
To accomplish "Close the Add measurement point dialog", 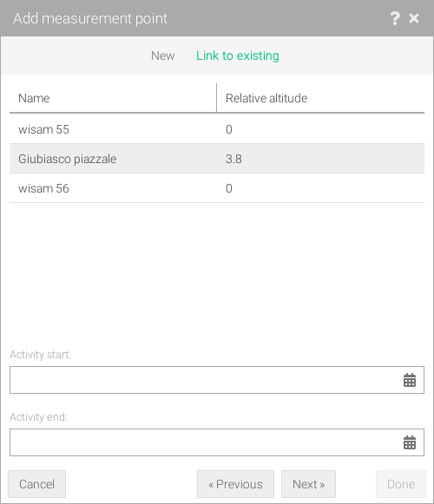I will tap(414, 18).
